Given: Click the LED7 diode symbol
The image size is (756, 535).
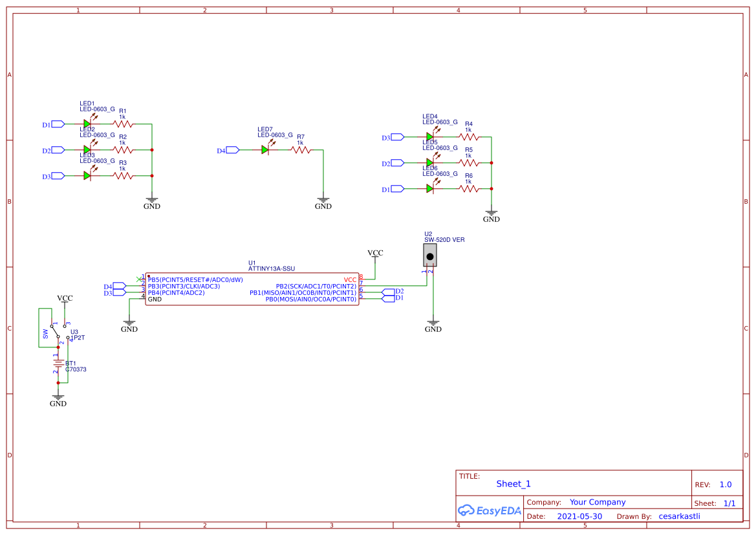Looking at the screenshot, I should pos(265,150).
